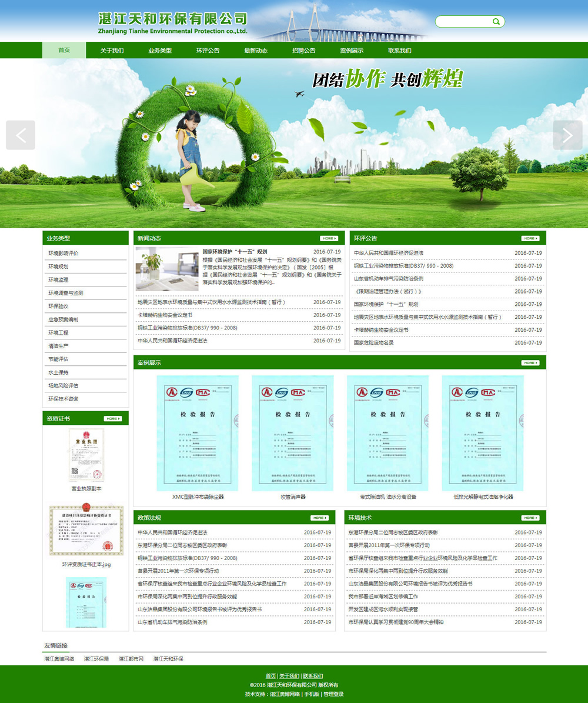Image resolution: width=588 pixels, height=703 pixels.
Task: Open the XMC型脉冲布袋除尘器 case thumbnail
Action: pyautogui.click(x=198, y=433)
